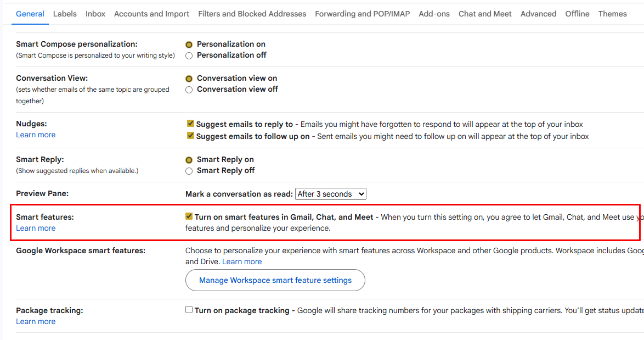The image size is (644, 340).
Task: Open the Filters and Blocked Addresses tab
Action: [252, 14]
